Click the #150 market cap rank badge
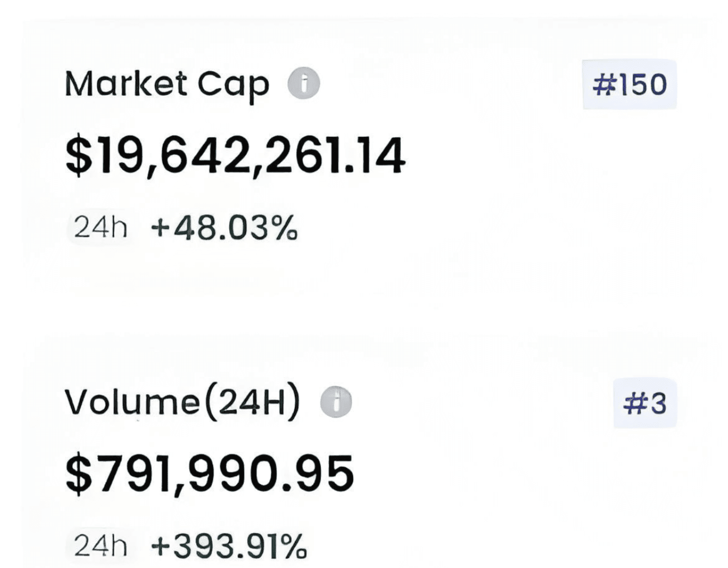Image resolution: width=728 pixels, height=568 pixels. [x=629, y=85]
